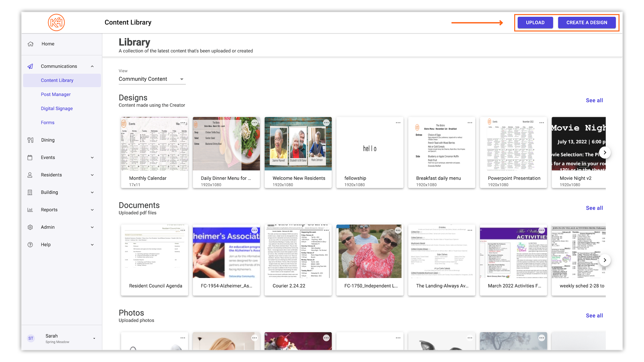Open options menu on Daily Dinner Menu card
Screen dimensions: 644x362
[255, 123]
